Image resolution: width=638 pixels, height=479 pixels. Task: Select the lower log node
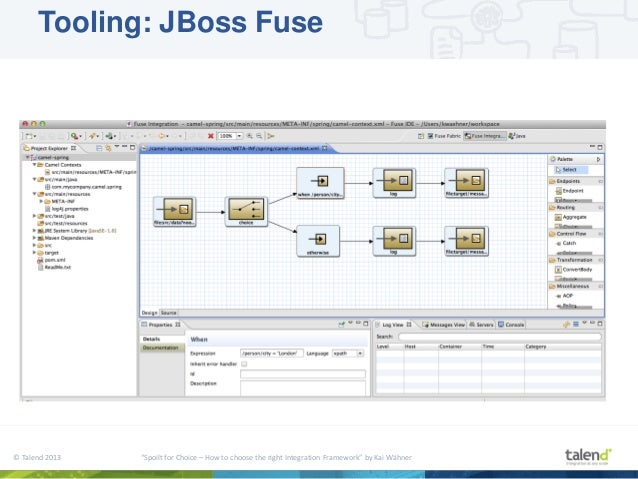coord(394,241)
